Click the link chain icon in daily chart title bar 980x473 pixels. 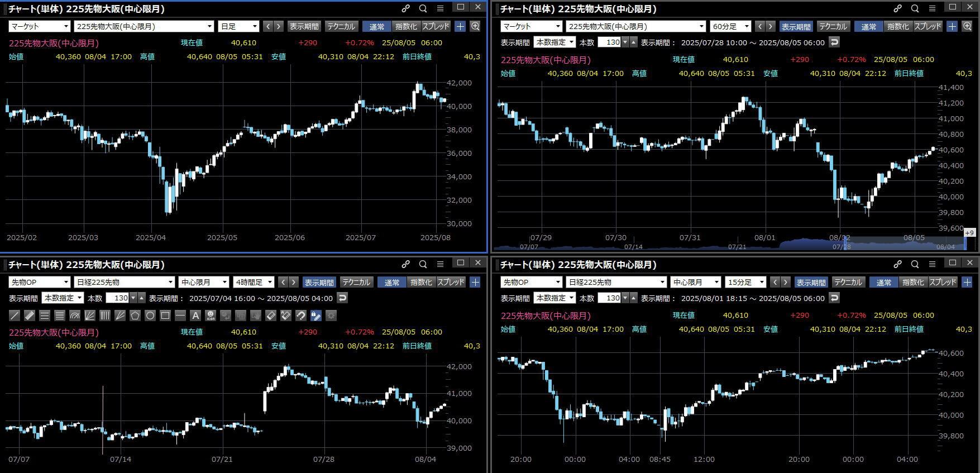pos(405,8)
